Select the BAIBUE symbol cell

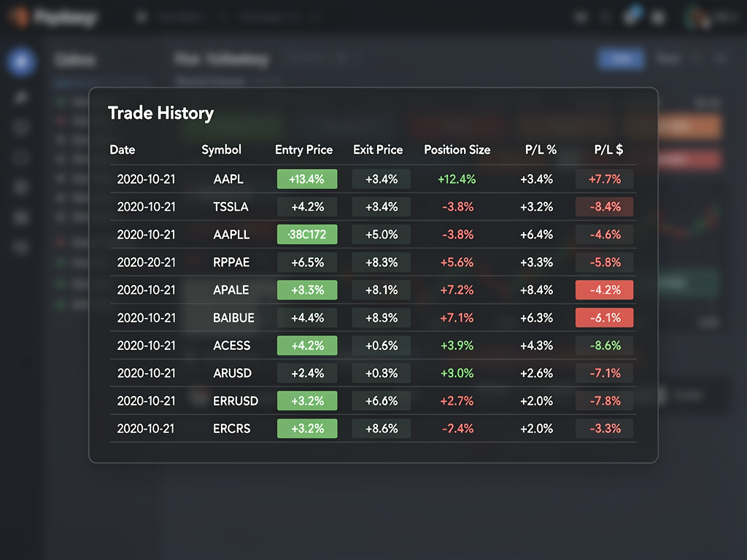(231, 318)
